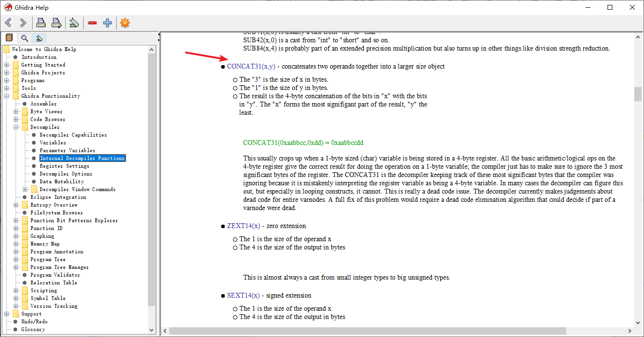The width and height of the screenshot is (644, 337).
Task: Go forward to the next help page
Action: [x=23, y=23]
